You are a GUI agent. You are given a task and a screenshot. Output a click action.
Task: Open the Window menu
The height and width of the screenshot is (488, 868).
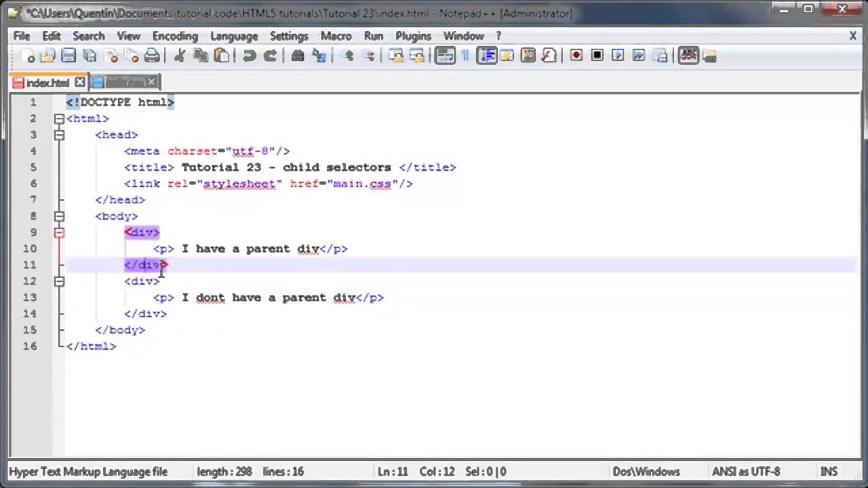(x=464, y=36)
